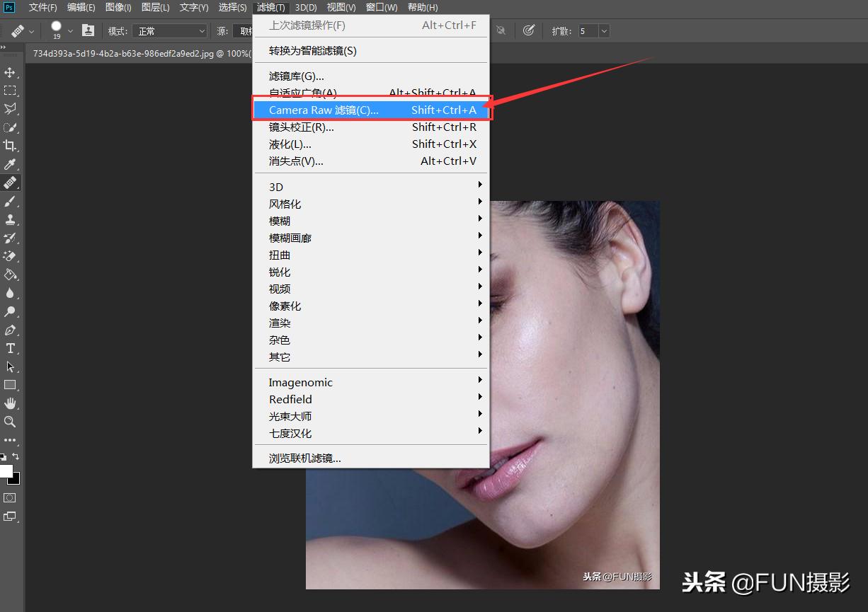Open 图层 menu in menu bar
The height and width of the screenshot is (612, 868).
pyautogui.click(x=155, y=8)
